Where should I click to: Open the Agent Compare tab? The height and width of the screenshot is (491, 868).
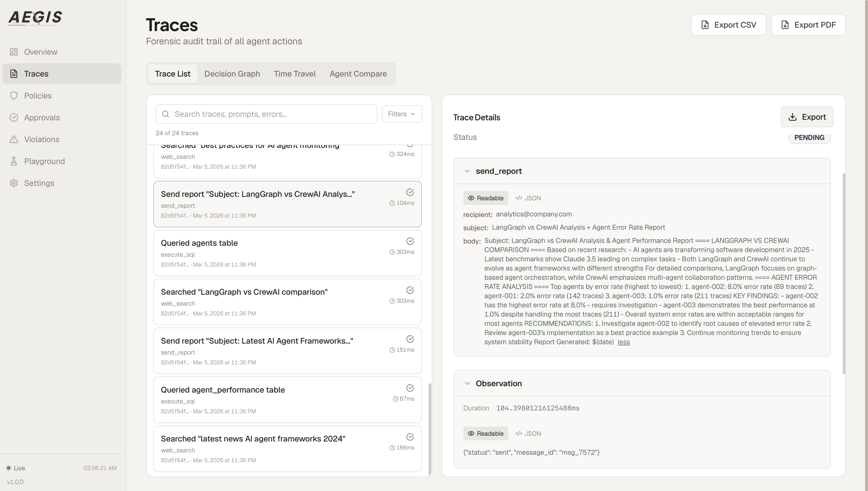(x=358, y=73)
